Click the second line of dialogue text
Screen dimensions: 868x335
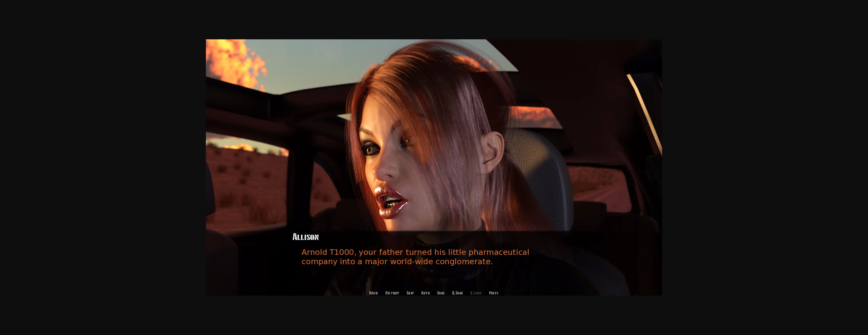click(x=397, y=262)
